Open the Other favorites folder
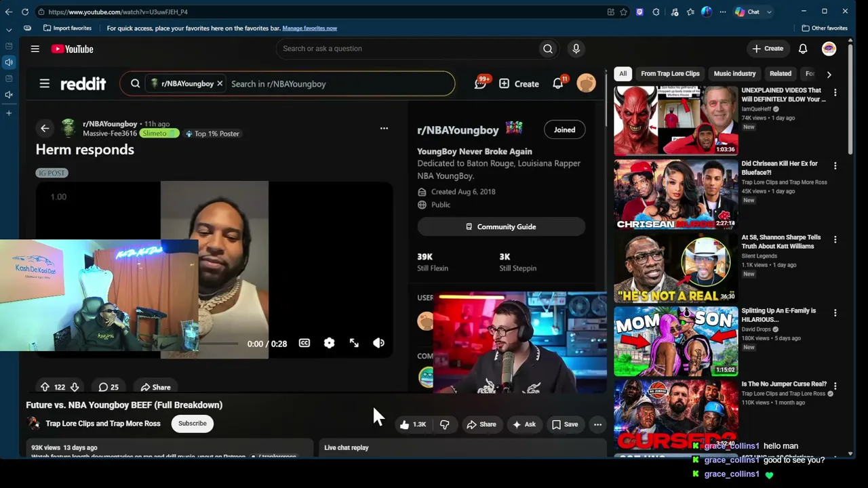868x488 pixels. coord(825,28)
